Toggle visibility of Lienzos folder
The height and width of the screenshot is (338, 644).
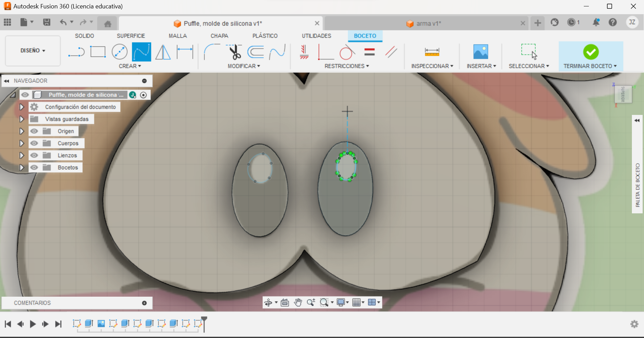tap(34, 155)
